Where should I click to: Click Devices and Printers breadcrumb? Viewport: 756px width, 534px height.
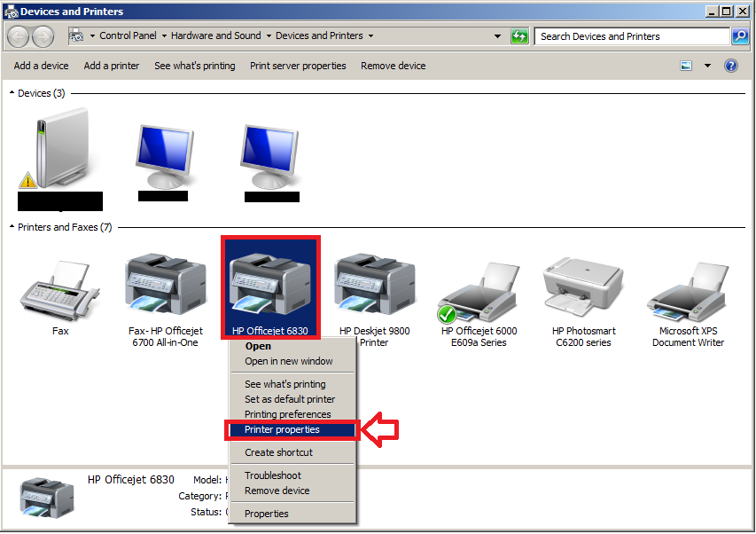point(319,35)
